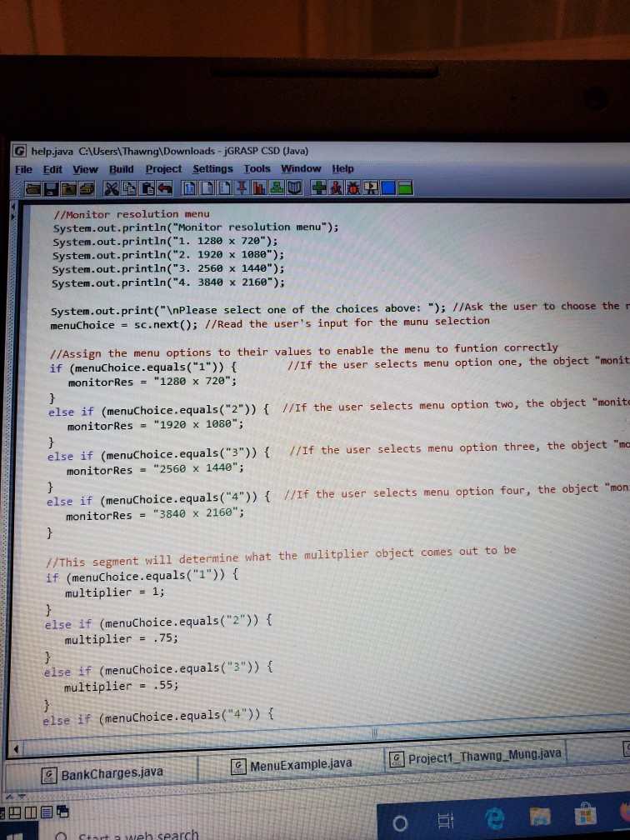Image resolution: width=630 pixels, height=840 pixels.
Task: Click the jGRASP icon in the title bar
Action: click(20, 151)
